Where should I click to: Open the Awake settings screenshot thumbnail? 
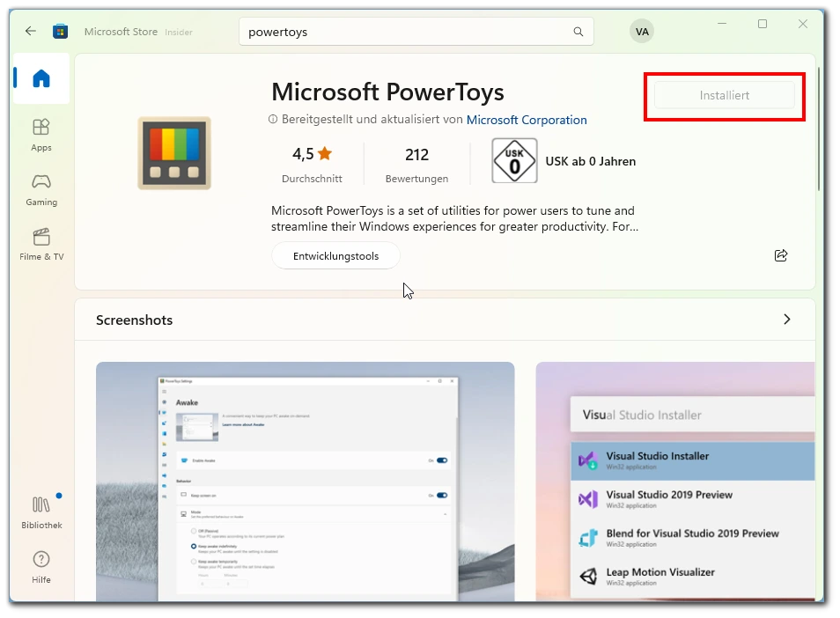tap(305, 482)
